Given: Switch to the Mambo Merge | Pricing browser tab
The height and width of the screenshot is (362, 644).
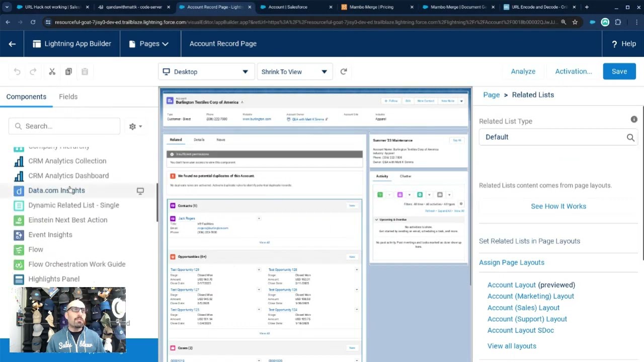Looking at the screenshot, I should coord(377,7).
